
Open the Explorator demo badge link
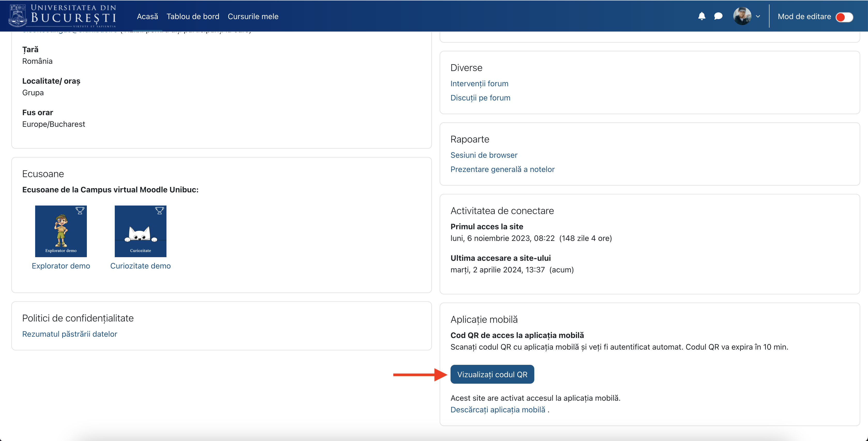[x=61, y=266]
